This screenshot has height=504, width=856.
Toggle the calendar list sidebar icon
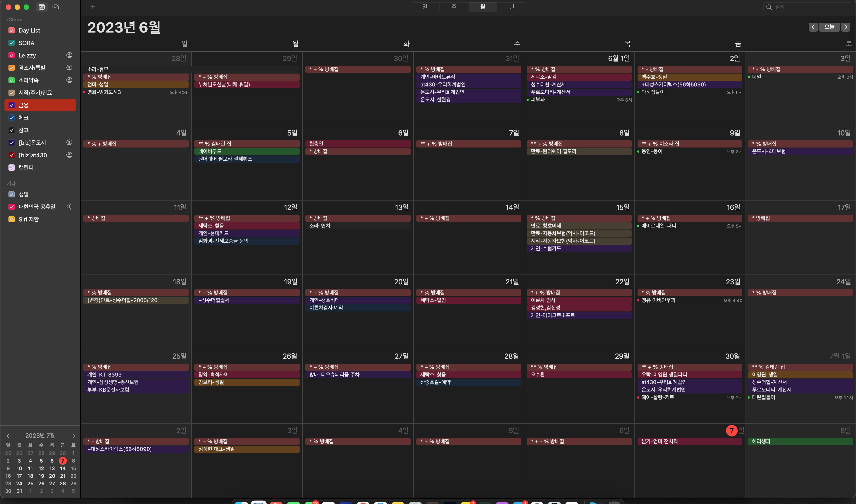[42, 7]
